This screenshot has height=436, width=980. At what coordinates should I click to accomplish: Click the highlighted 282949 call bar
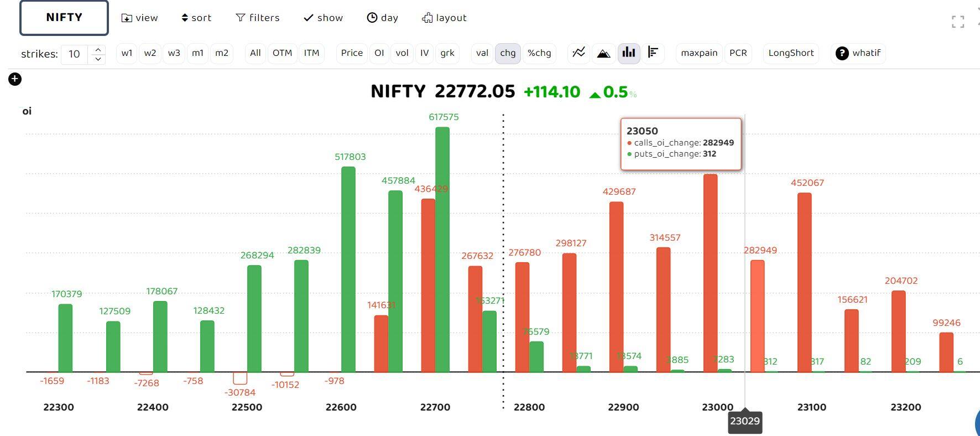(x=758, y=316)
